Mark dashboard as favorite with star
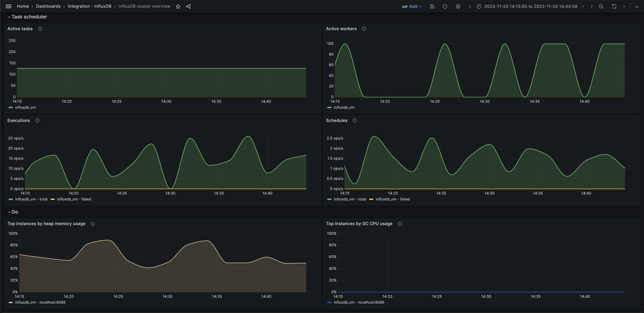 178,6
